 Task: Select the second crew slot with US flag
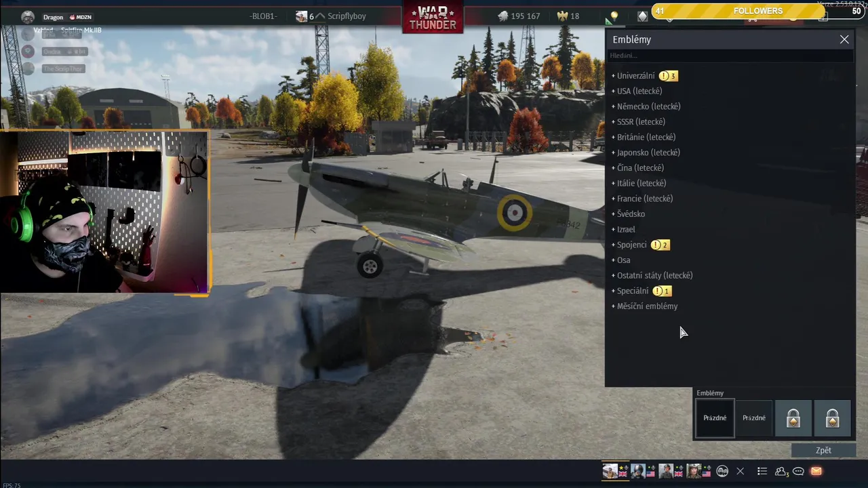[x=643, y=471]
